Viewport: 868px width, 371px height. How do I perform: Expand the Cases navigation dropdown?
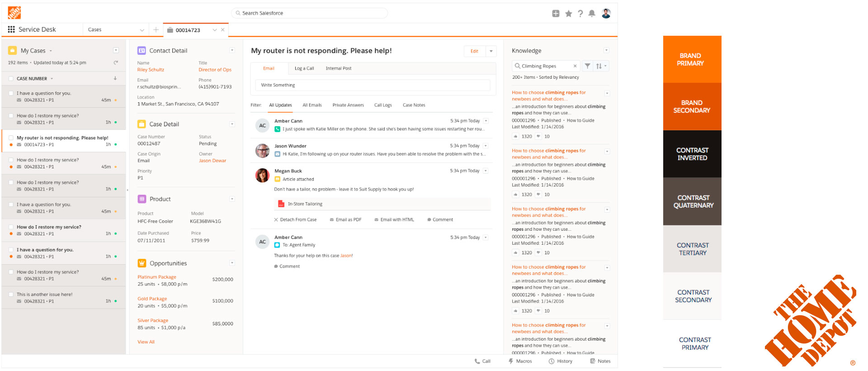[x=142, y=30]
